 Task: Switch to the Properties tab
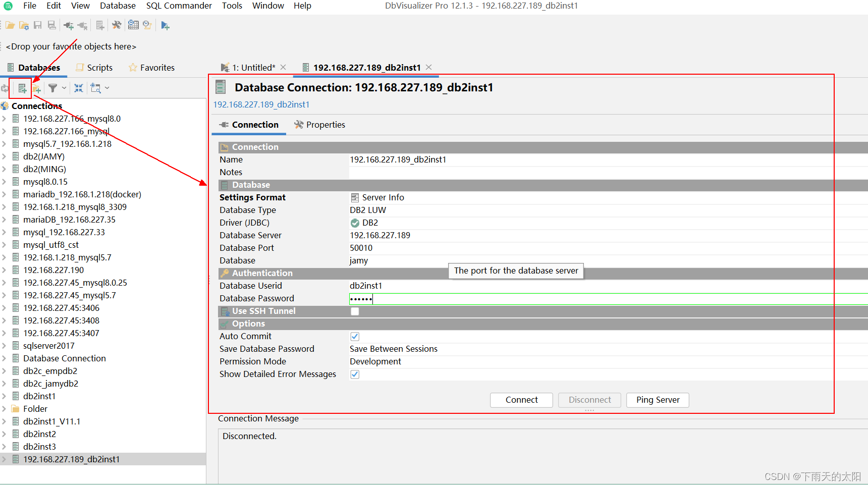[x=320, y=125]
